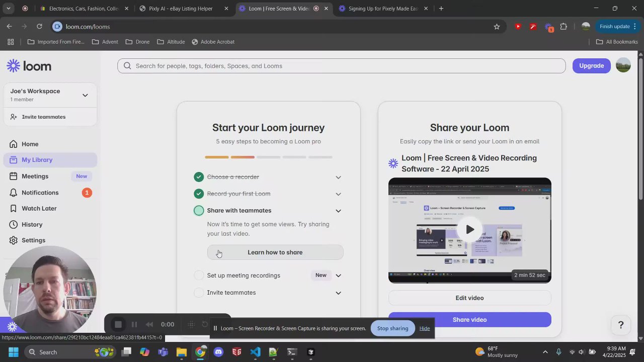Click Learn how to share button
Screen dimensions: 644x362
point(275,252)
